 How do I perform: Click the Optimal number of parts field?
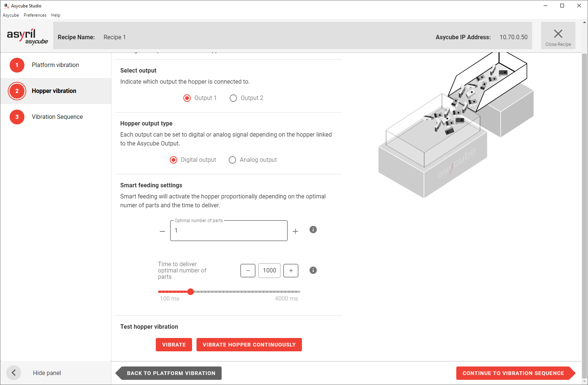coord(228,231)
